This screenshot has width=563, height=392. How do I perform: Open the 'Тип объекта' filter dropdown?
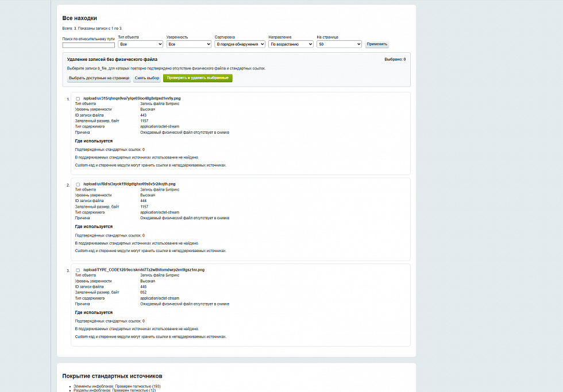(140, 44)
